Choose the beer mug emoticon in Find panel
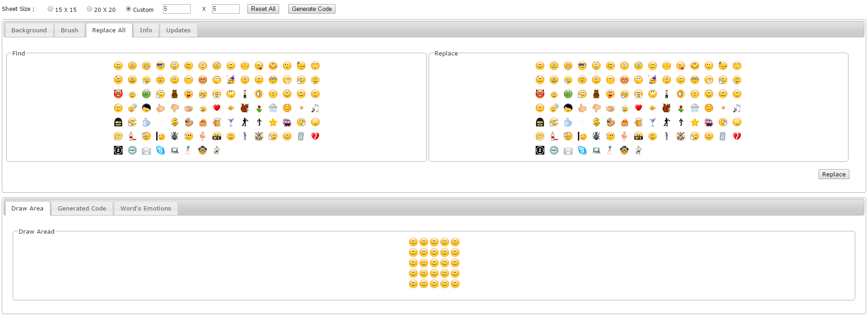This screenshot has height=325, width=868. (x=217, y=122)
